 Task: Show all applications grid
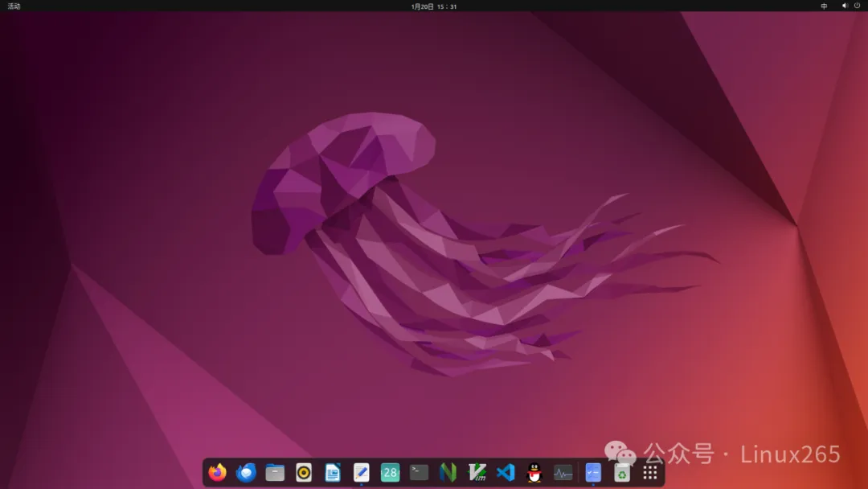650,472
